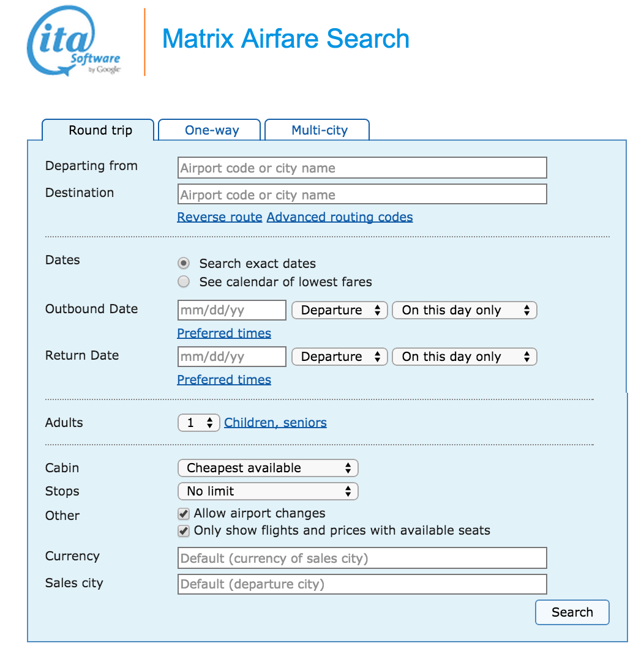Click the Outbound Date field
This screenshot has width=644, height=657.
(x=231, y=310)
